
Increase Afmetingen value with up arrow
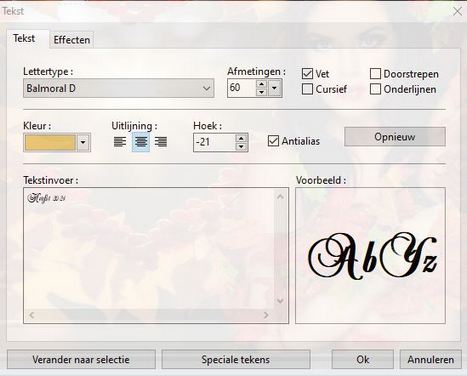tap(262, 84)
